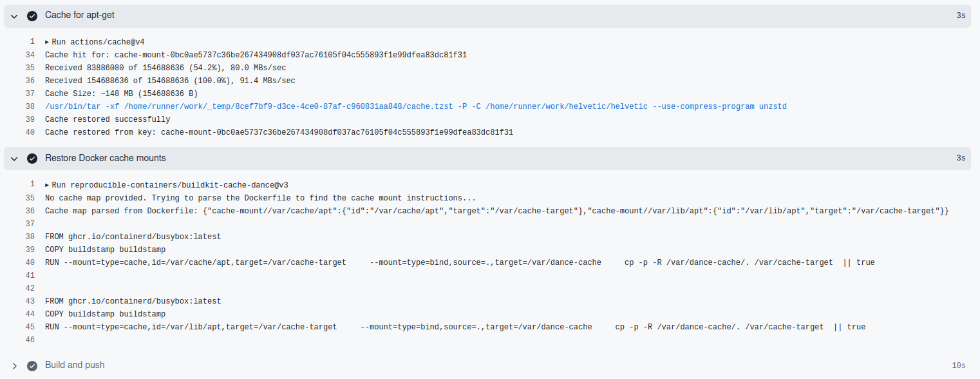Click the 3s duration on Cache for apt-get
Screen dimensions: 980x379
point(962,15)
